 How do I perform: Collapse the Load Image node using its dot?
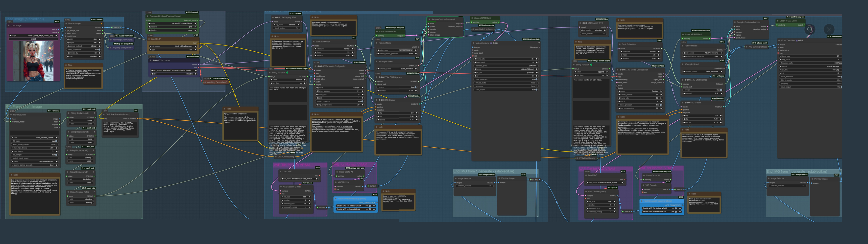[x=8, y=25]
